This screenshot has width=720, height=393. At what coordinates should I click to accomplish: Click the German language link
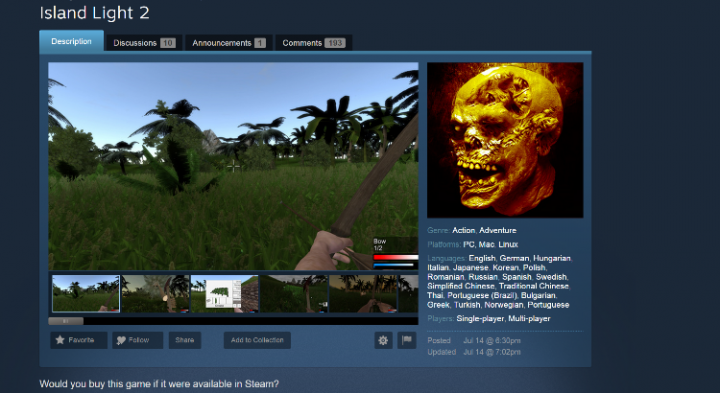[x=514, y=258]
